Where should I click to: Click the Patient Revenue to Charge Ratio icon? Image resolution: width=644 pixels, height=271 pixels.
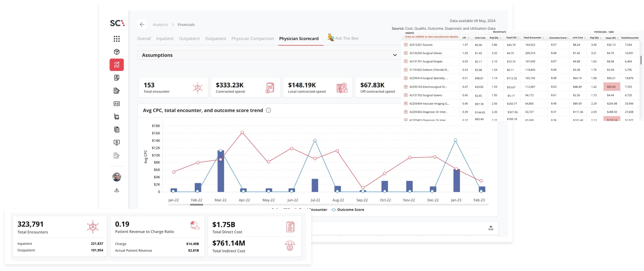195,225
